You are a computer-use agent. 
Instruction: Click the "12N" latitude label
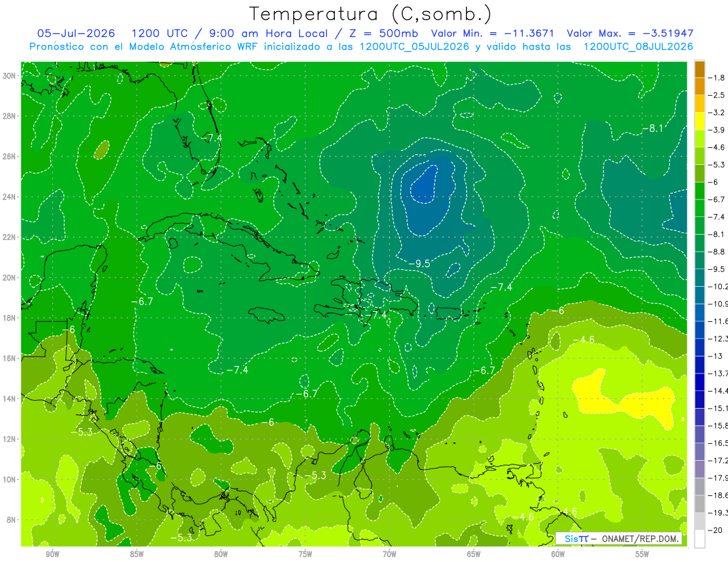tap(10, 439)
